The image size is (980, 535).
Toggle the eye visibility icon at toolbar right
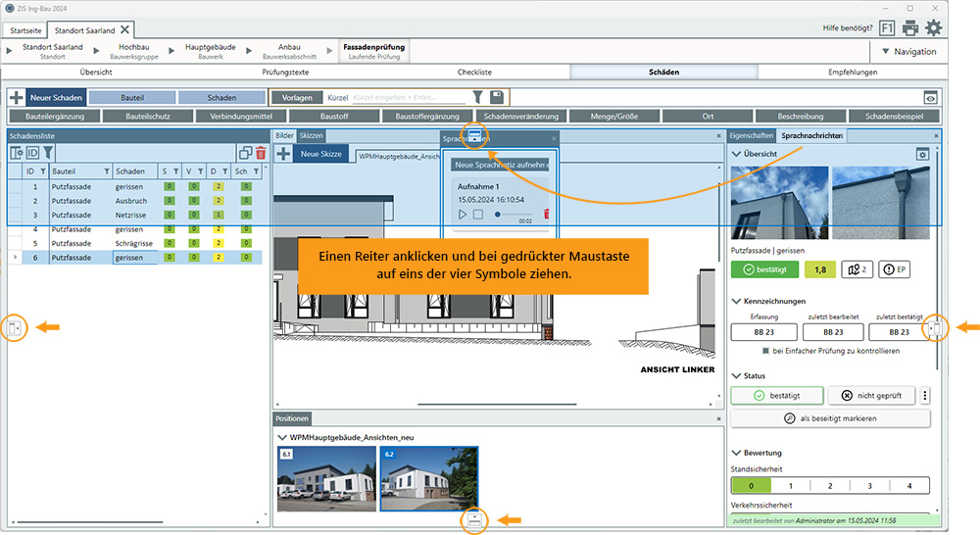pyautogui.click(x=930, y=98)
